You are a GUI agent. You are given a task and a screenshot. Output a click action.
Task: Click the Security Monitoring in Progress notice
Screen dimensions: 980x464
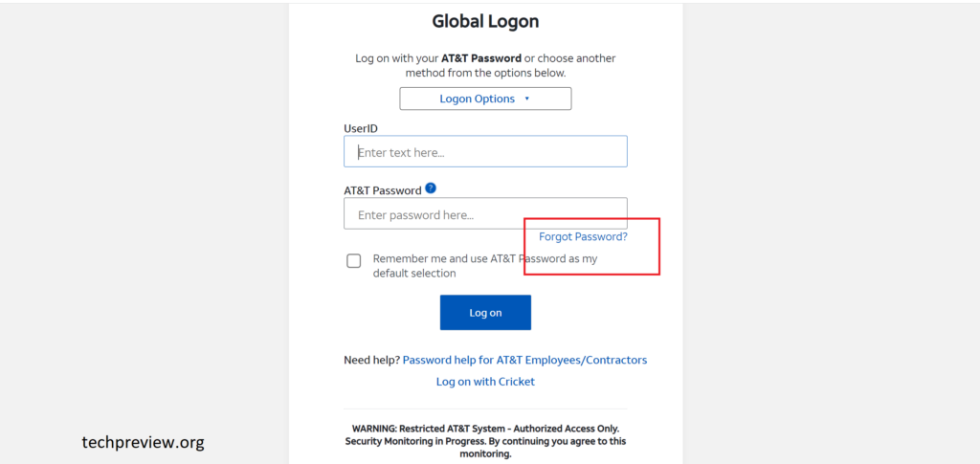485,441
